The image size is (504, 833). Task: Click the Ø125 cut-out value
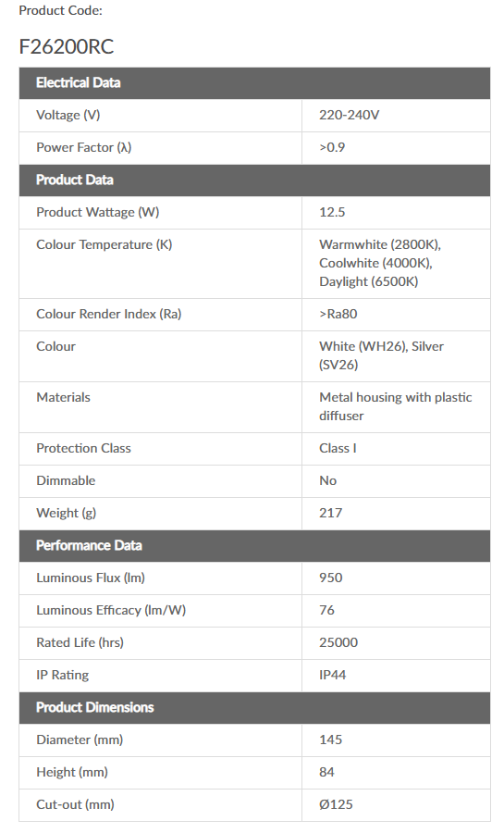click(336, 805)
